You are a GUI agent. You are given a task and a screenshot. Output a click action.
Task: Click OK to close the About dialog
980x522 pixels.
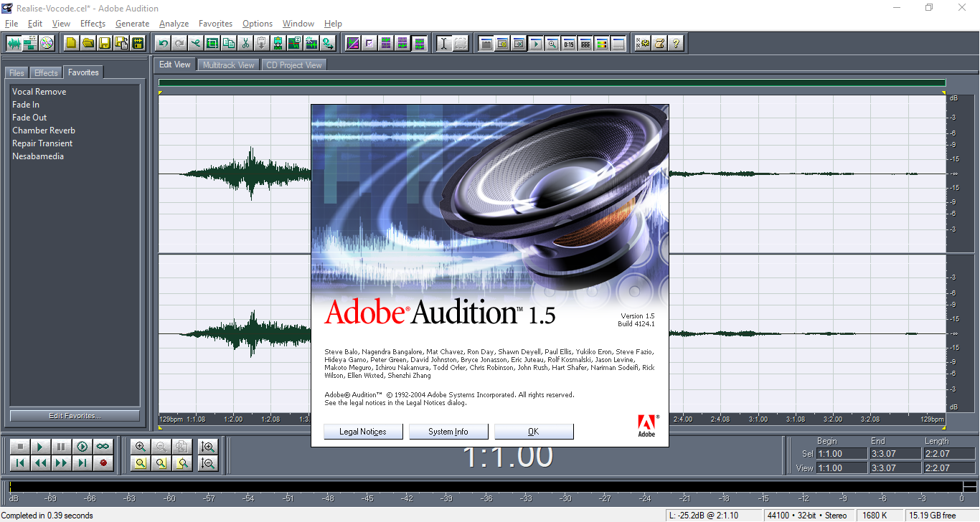pos(533,432)
